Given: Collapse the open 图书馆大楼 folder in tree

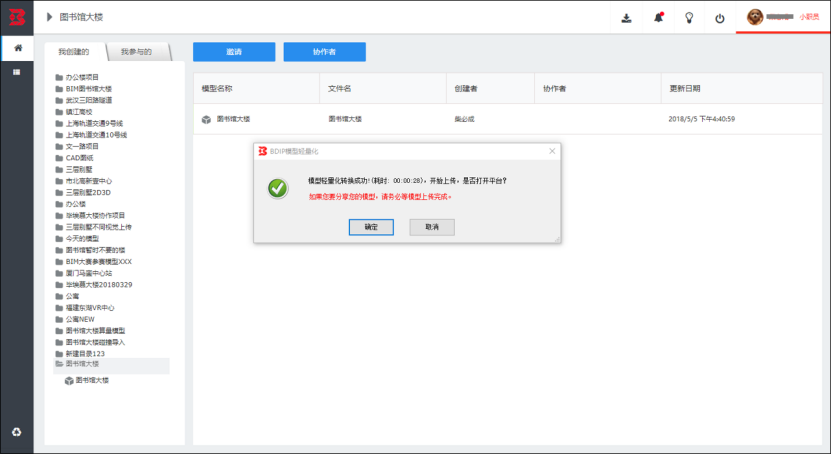Looking at the screenshot, I should (59, 364).
